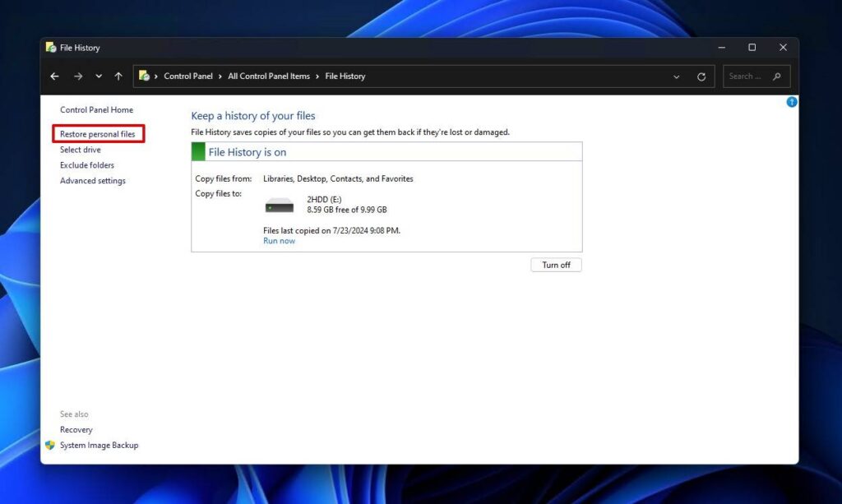Click the Run now link to back up files
Screen dimensions: 842x504
(x=279, y=240)
